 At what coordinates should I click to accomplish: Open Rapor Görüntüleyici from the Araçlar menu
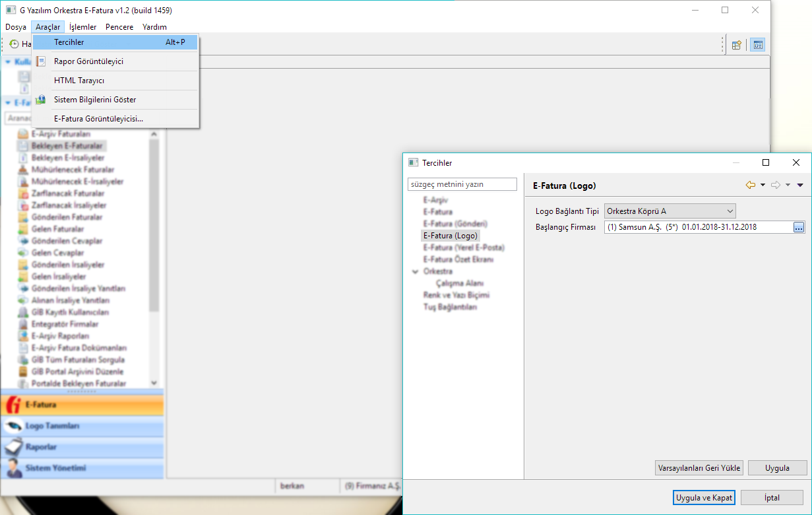[88, 61]
